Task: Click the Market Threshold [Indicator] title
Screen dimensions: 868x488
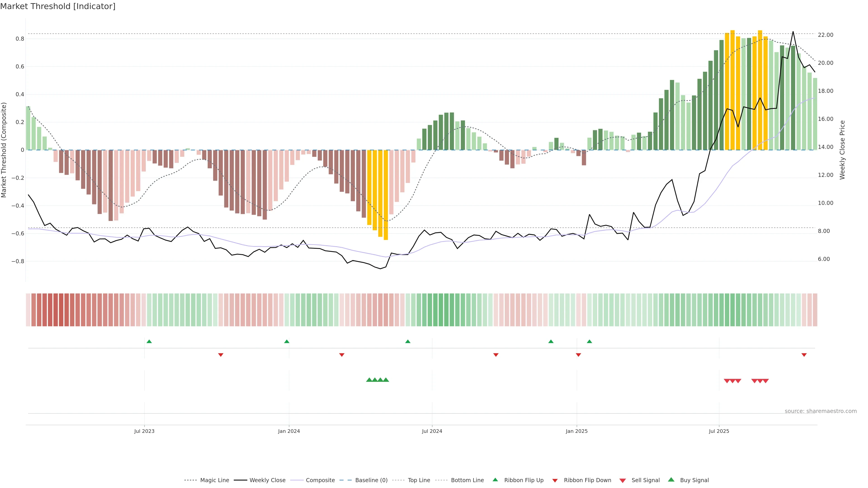Action: tap(58, 6)
